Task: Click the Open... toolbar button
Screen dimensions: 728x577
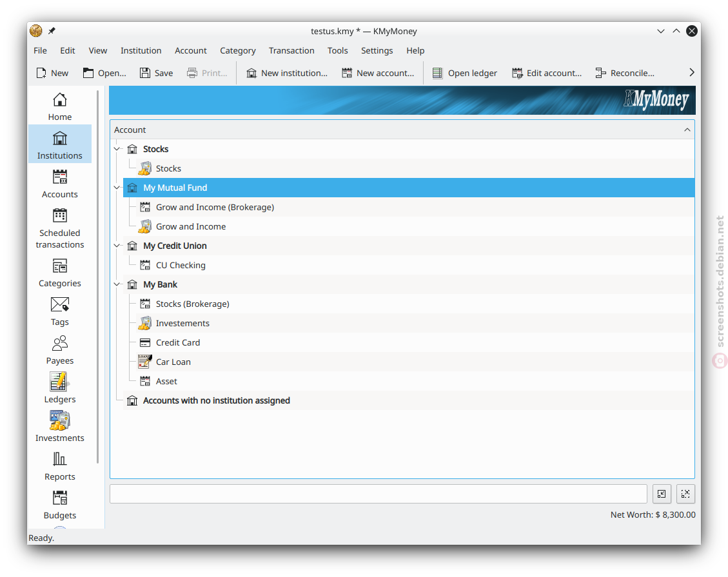Action: 104,73
